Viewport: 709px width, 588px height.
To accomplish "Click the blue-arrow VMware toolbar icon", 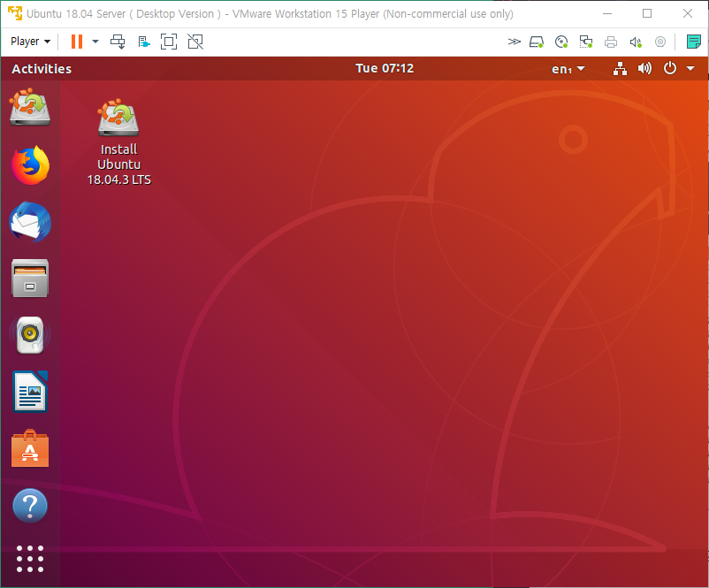I will coord(144,42).
